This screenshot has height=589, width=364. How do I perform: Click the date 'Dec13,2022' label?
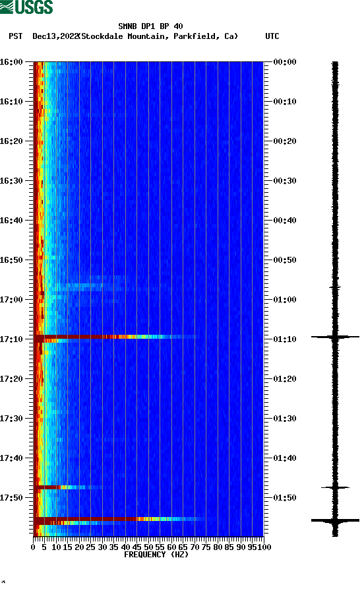click(55, 36)
